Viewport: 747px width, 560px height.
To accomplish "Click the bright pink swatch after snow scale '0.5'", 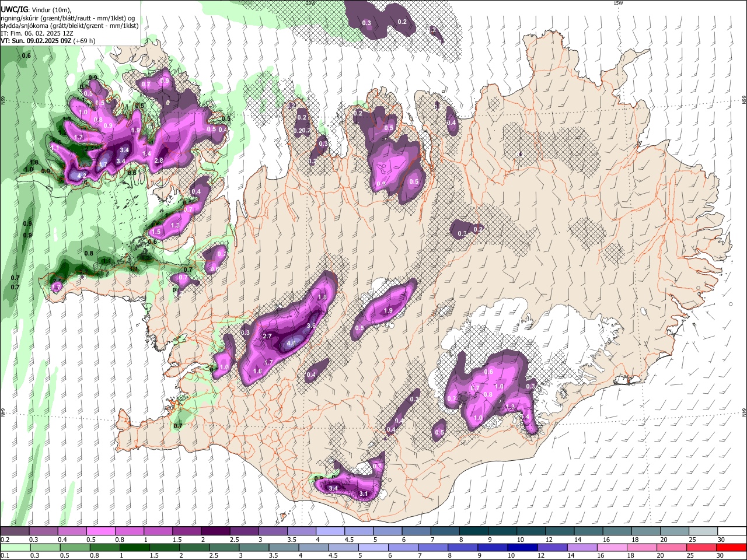I will pos(100,531).
